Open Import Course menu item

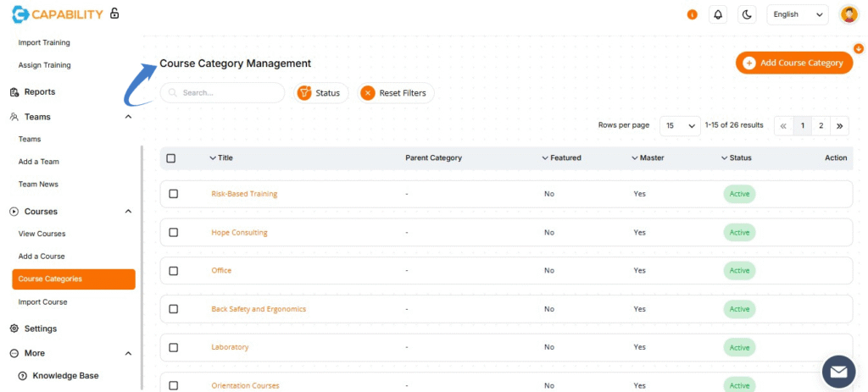coord(42,302)
